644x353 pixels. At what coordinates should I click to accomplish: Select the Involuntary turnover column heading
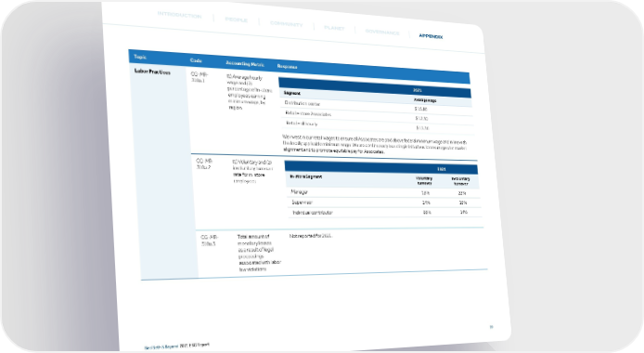coord(460,181)
